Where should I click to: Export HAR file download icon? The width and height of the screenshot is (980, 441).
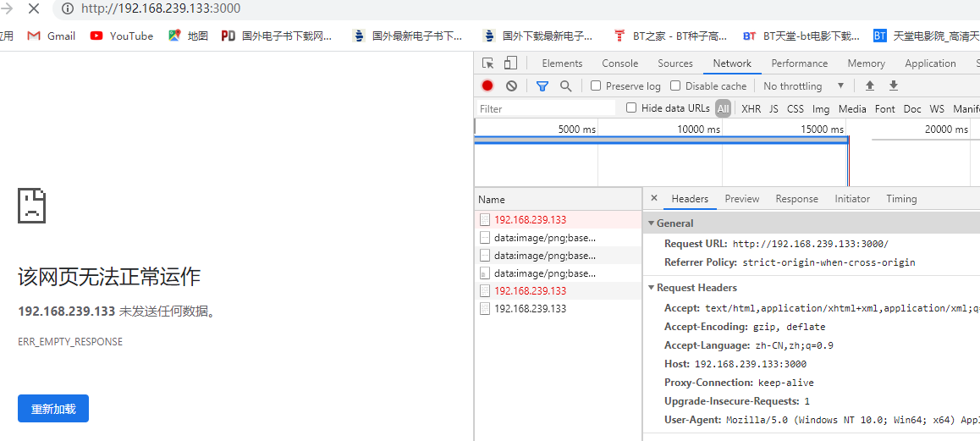[x=894, y=85]
